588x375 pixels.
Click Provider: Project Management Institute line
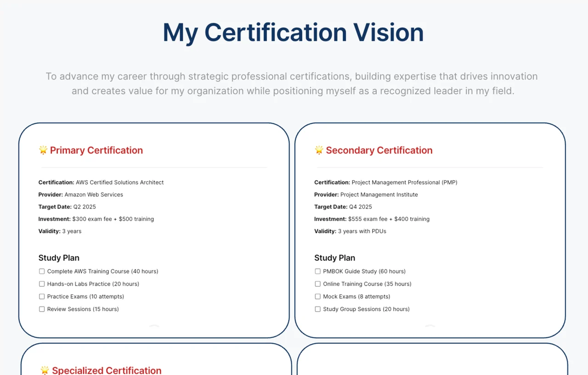point(366,195)
